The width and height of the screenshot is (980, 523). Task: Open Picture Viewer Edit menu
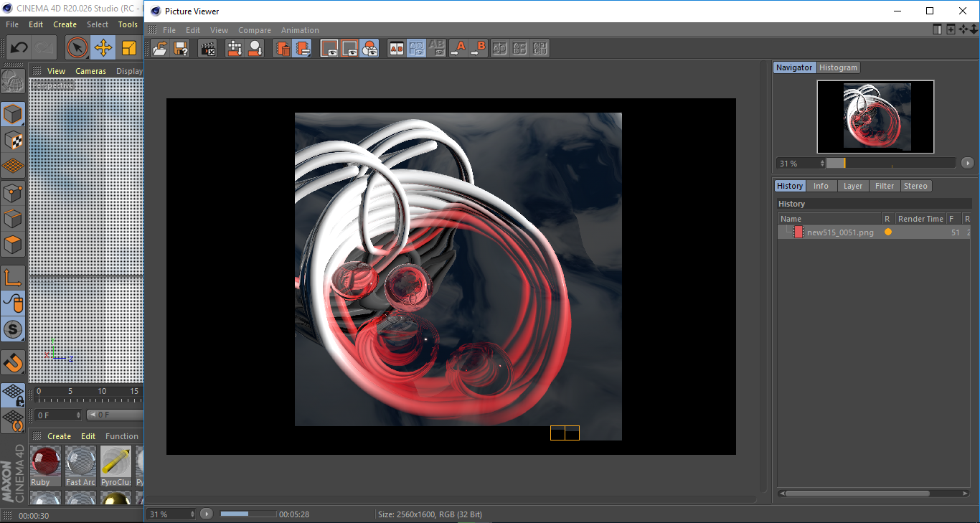point(193,30)
